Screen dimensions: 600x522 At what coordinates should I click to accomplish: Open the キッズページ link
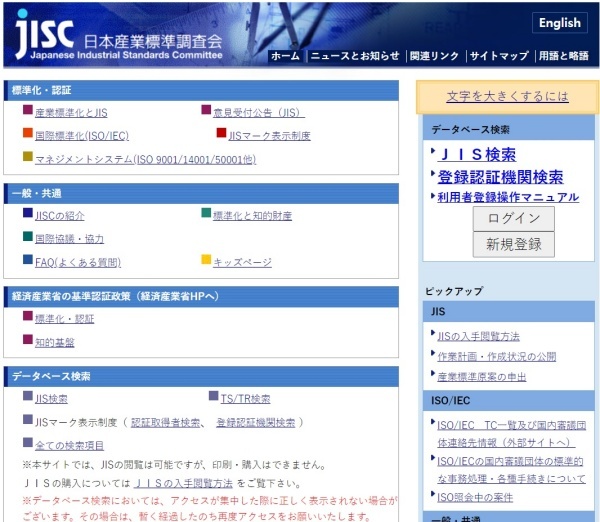coord(242,262)
